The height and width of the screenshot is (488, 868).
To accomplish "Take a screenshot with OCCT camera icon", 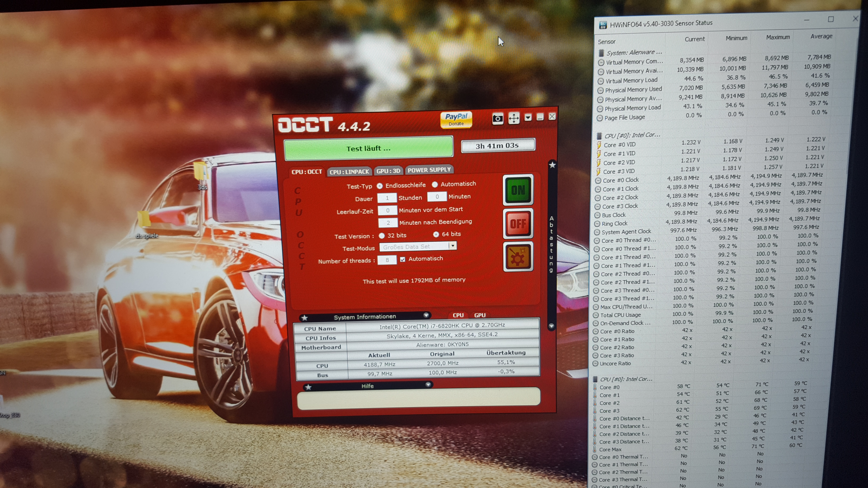I will click(x=498, y=119).
